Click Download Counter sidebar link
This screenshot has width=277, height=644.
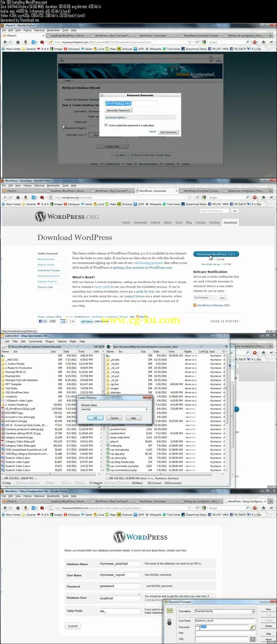pyautogui.click(x=49, y=276)
